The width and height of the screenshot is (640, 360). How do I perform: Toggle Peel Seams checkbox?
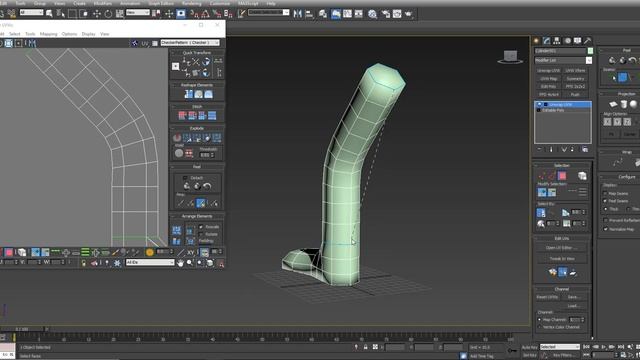pyautogui.click(x=605, y=201)
